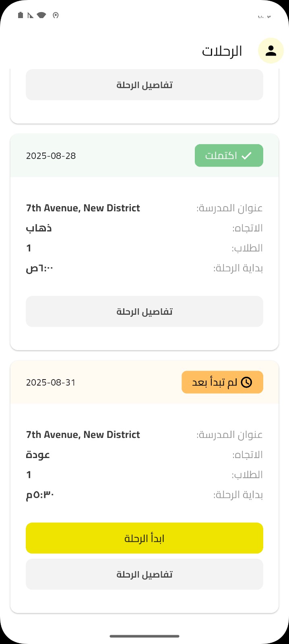Tap the cellular signal icon
This screenshot has height=644, width=289.
point(31,15)
